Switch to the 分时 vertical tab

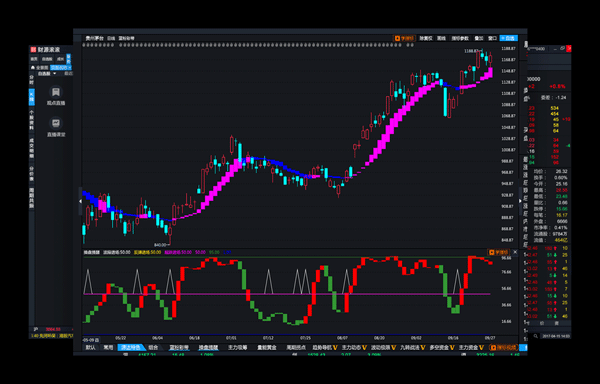tap(32, 80)
